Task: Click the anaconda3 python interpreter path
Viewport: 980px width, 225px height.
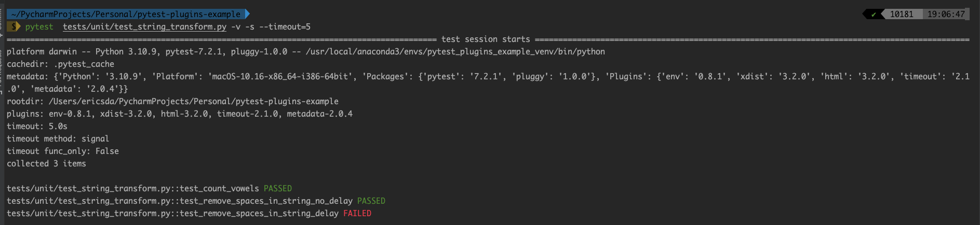Action: (x=455, y=51)
